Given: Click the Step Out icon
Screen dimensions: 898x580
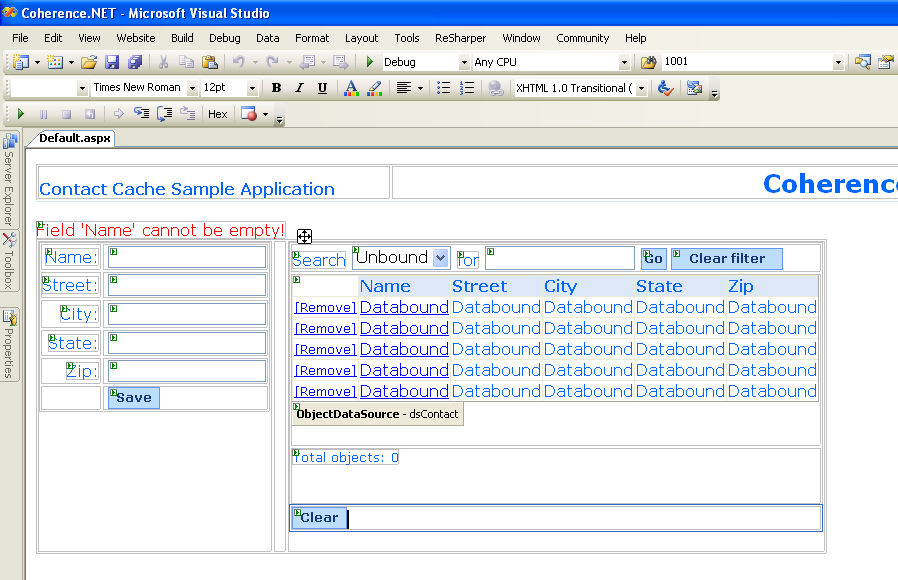Looking at the screenshot, I should (x=188, y=114).
